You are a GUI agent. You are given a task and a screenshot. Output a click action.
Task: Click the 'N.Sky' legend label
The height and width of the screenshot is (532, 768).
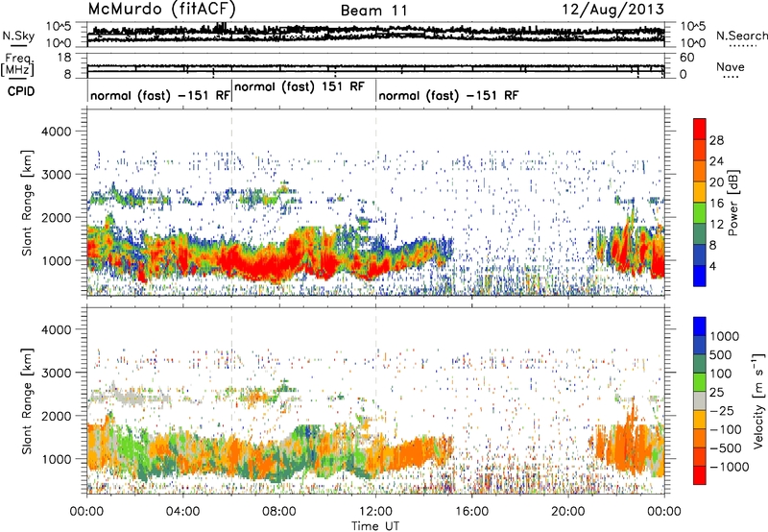tap(18, 36)
